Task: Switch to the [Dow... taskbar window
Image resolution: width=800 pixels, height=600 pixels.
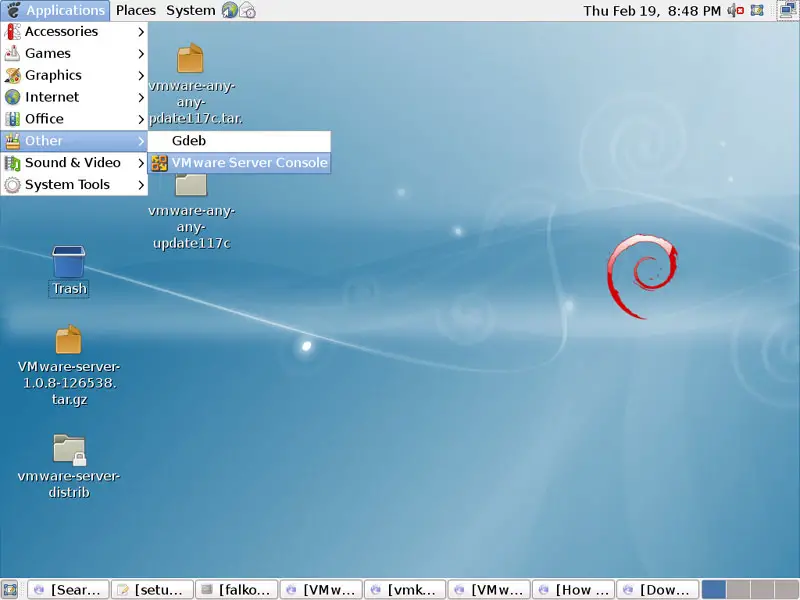Action: click(657, 590)
